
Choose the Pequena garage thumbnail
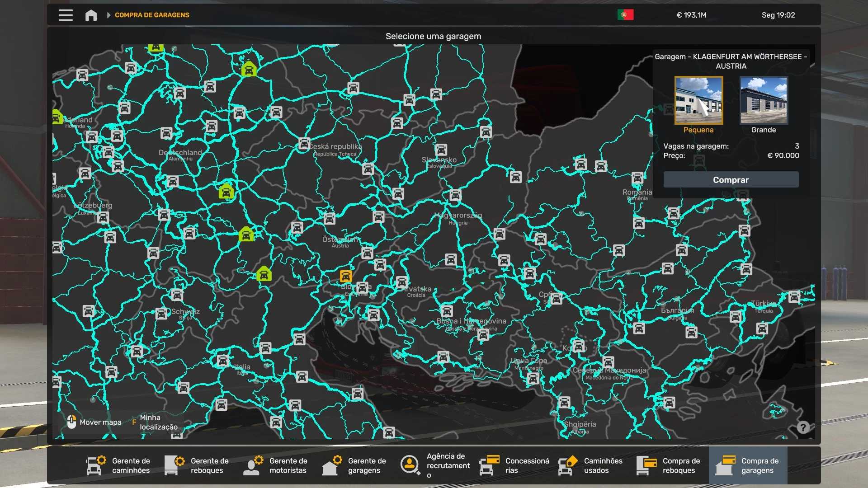(698, 100)
